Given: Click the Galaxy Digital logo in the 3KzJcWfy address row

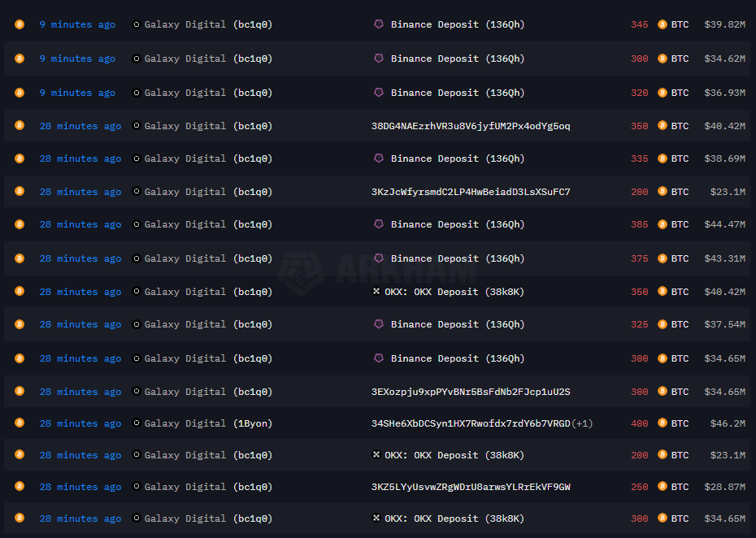Looking at the screenshot, I should coord(137,191).
